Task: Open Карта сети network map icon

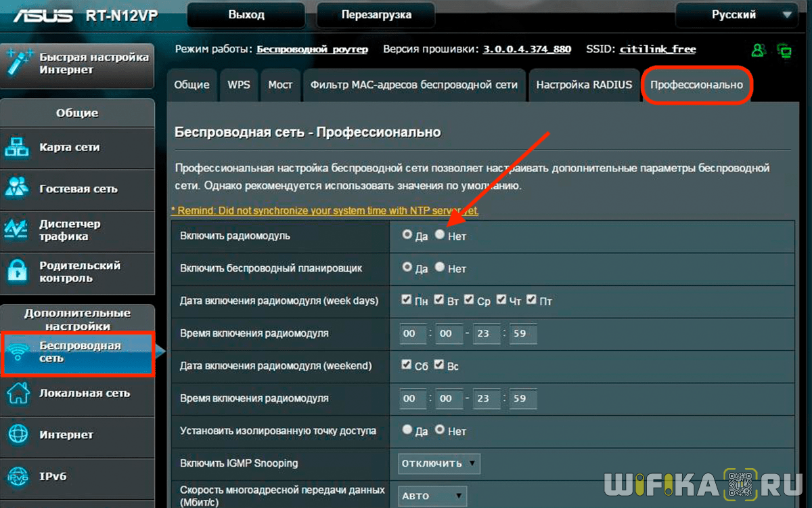Action: 18,148
